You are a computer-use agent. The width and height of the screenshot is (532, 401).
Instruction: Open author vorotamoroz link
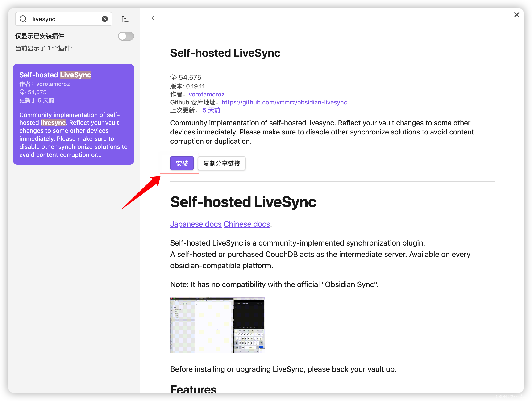point(206,94)
